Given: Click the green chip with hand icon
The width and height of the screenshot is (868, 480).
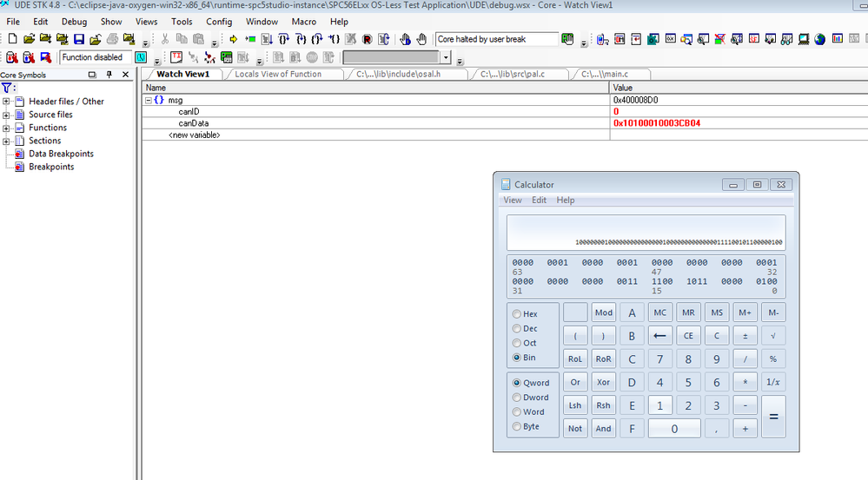Looking at the screenshot, I should tap(567, 39).
